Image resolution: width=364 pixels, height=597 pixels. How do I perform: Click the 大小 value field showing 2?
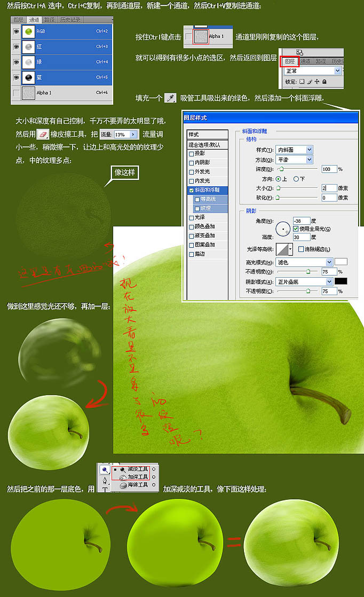click(x=329, y=188)
